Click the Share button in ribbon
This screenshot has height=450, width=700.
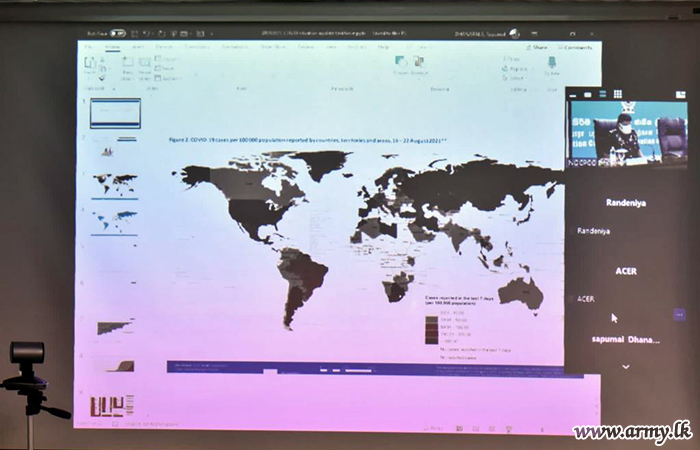(537, 46)
